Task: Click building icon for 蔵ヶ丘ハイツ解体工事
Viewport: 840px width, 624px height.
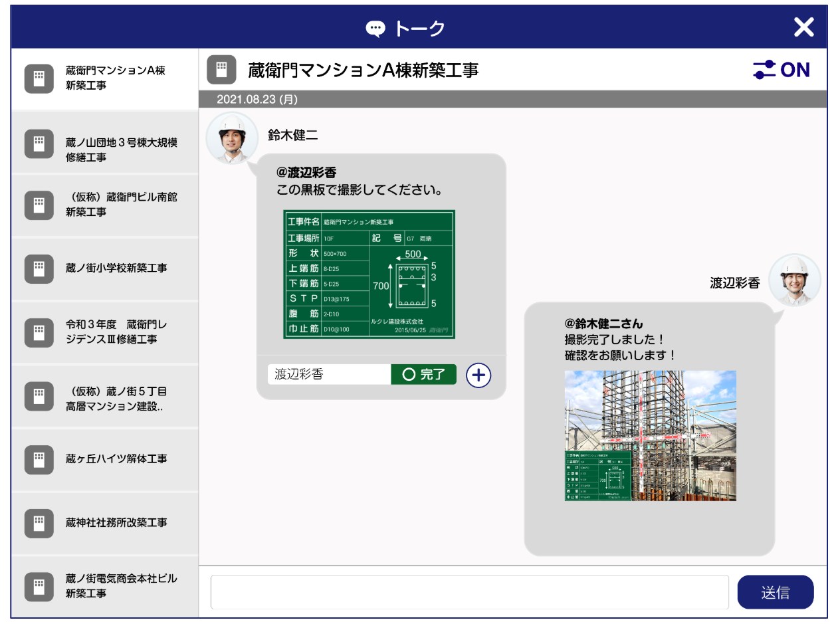Action: pyautogui.click(x=39, y=459)
